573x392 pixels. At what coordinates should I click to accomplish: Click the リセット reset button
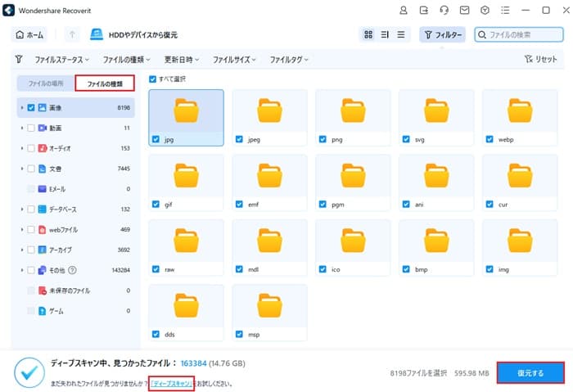540,59
